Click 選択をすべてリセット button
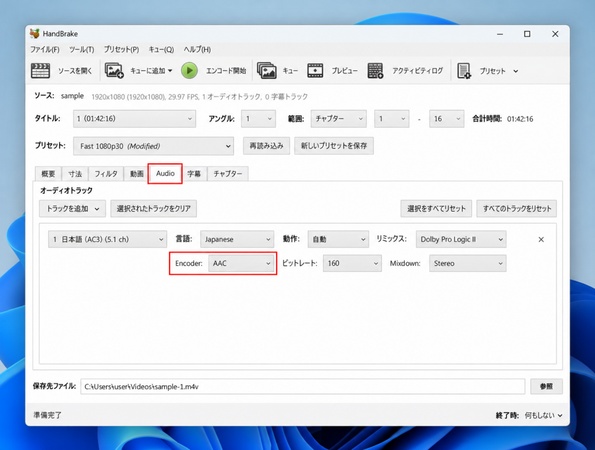This screenshot has height=450, width=595. click(436, 209)
